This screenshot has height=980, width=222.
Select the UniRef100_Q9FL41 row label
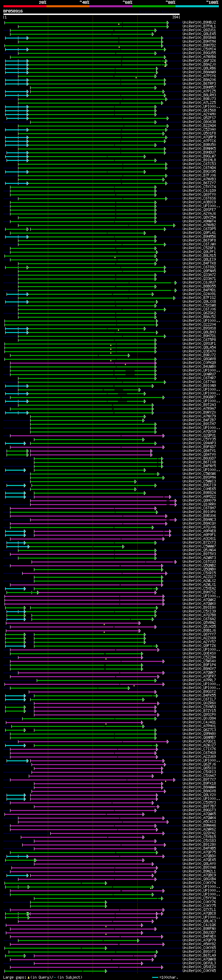199,233
